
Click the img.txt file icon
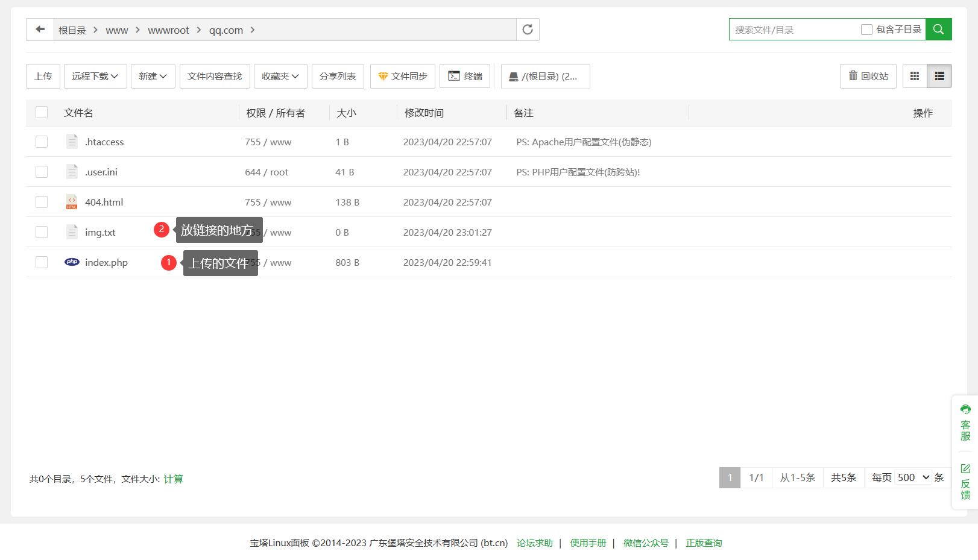pyautogui.click(x=72, y=232)
